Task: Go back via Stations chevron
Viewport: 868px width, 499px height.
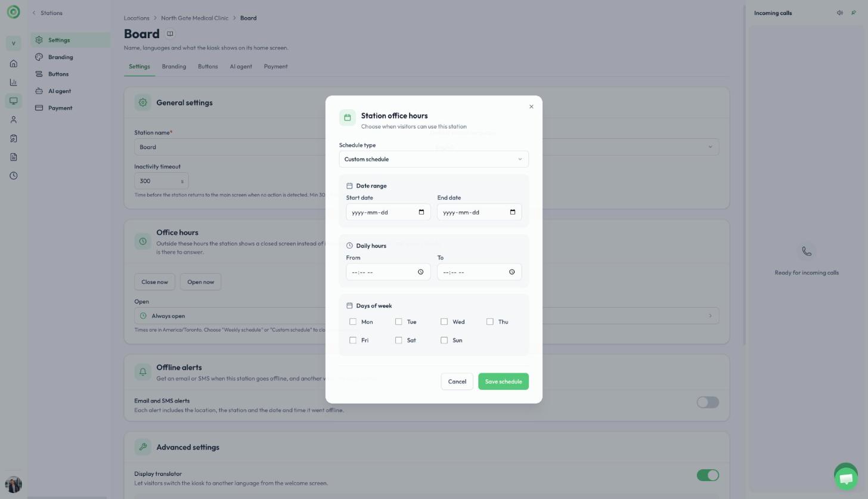Action: [x=34, y=13]
